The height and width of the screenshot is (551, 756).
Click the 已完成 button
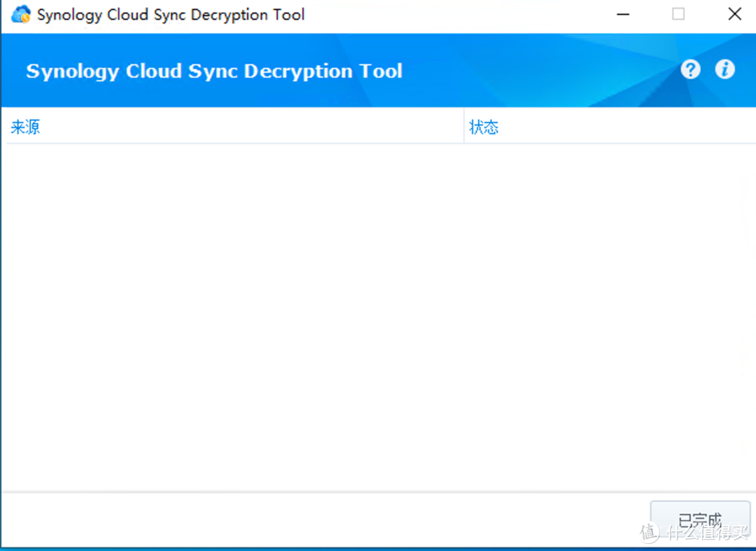[700, 519]
